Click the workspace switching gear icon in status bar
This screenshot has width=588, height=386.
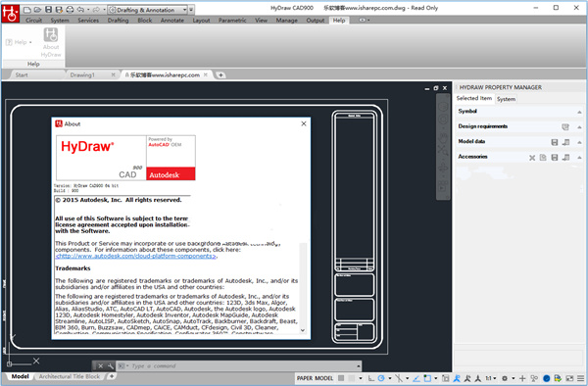[x=505, y=378]
